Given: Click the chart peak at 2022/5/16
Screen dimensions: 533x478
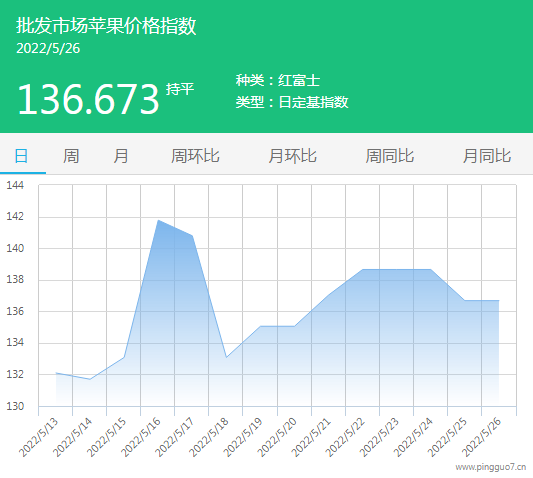Looking at the screenshot, I should pos(158,220).
